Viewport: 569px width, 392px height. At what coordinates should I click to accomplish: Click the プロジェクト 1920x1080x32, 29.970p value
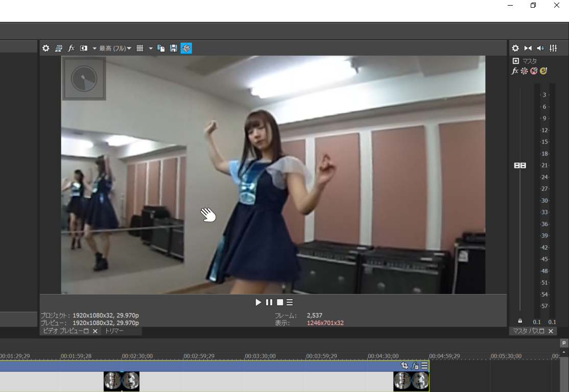click(106, 315)
